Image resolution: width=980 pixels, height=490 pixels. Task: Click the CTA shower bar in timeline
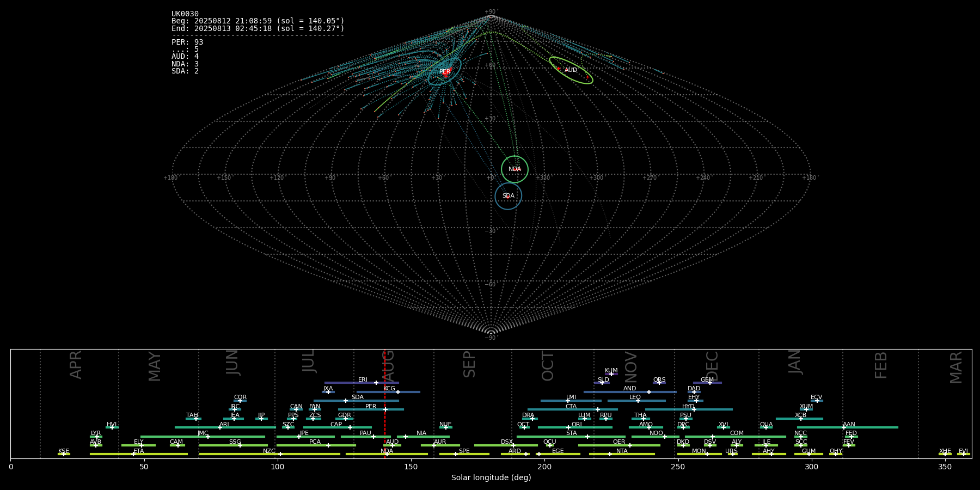tap(573, 409)
